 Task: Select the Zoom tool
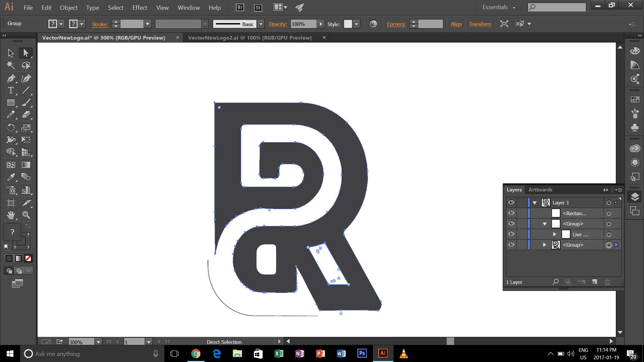pyautogui.click(x=26, y=215)
